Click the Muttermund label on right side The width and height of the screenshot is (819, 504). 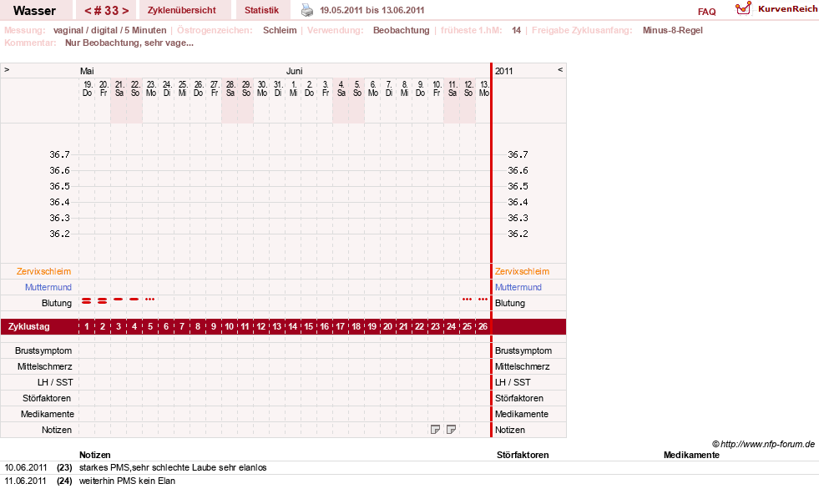pos(518,287)
